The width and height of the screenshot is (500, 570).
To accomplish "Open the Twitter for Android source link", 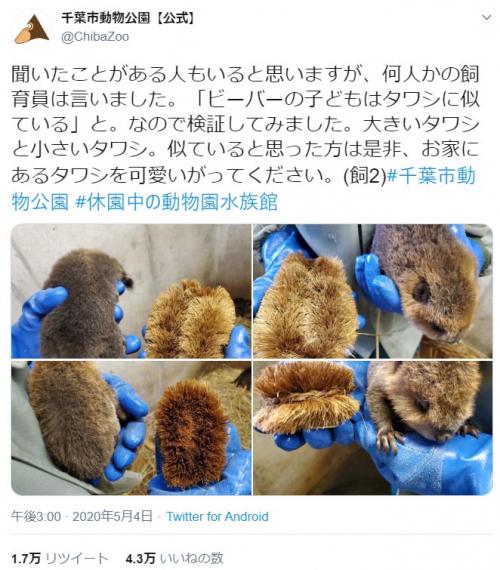I will coord(217,516).
